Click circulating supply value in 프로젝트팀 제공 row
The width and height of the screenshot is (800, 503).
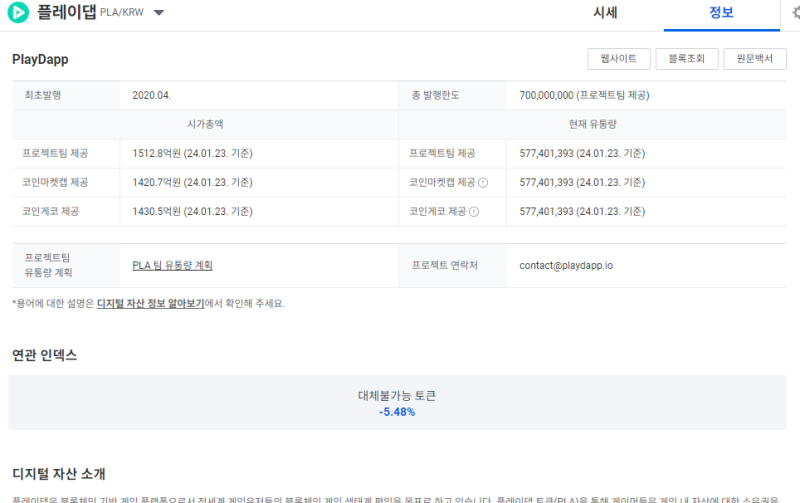(x=582, y=154)
